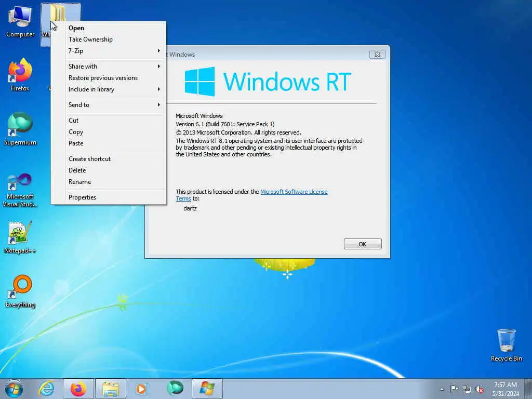The height and width of the screenshot is (399, 532).
Task: Select the highlighted folder icon on desktop
Action: point(58,13)
